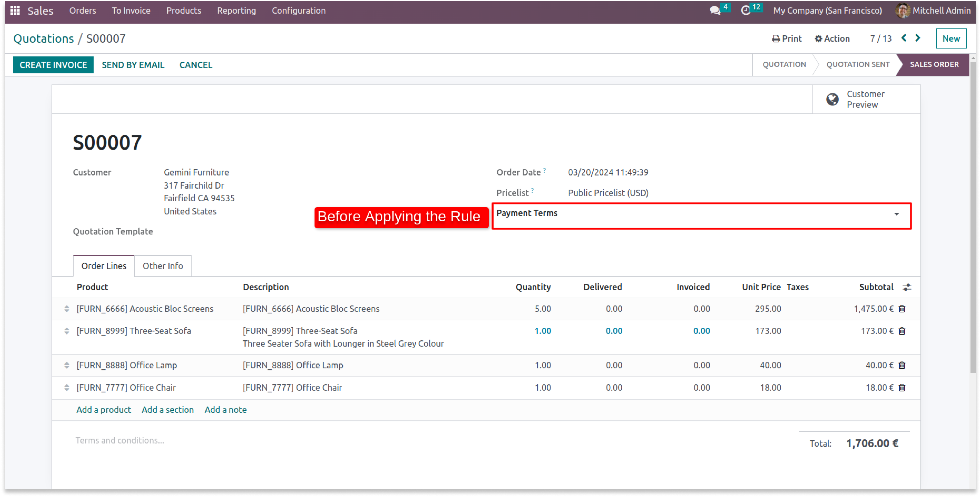The height and width of the screenshot is (496, 980).
Task: Open the Reporting menu
Action: pos(236,10)
